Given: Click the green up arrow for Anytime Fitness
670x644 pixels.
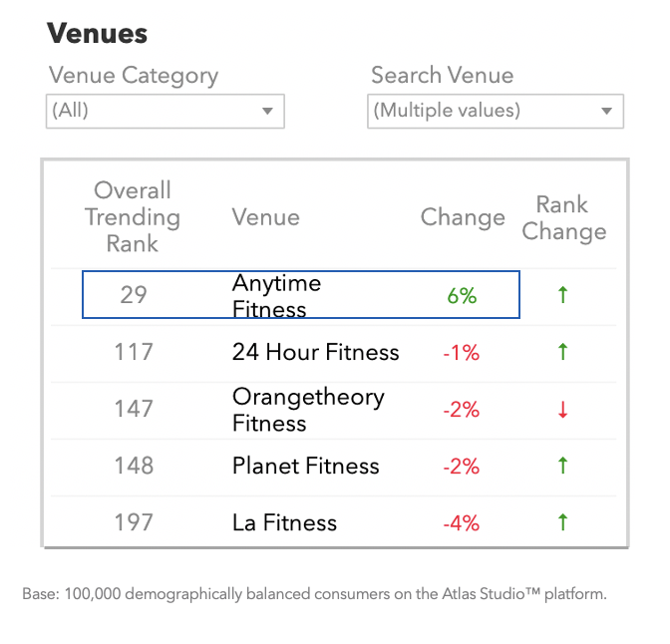Looking at the screenshot, I should tap(562, 295).
